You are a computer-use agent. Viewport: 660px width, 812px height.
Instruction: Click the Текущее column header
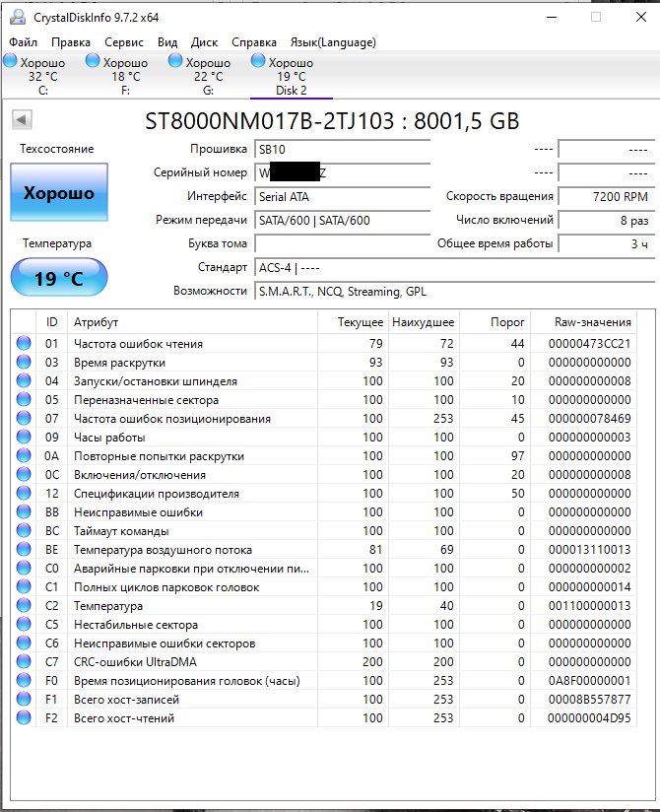pos(352,322)
